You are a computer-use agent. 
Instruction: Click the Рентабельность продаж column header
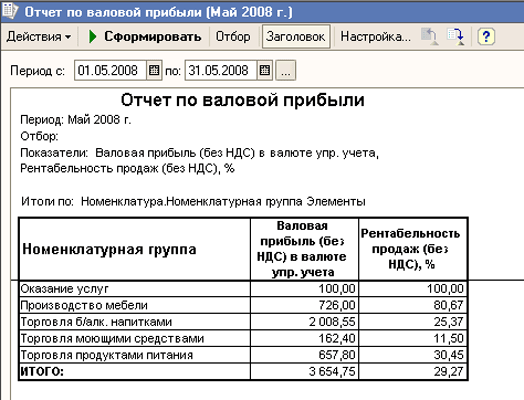[413, 249]
